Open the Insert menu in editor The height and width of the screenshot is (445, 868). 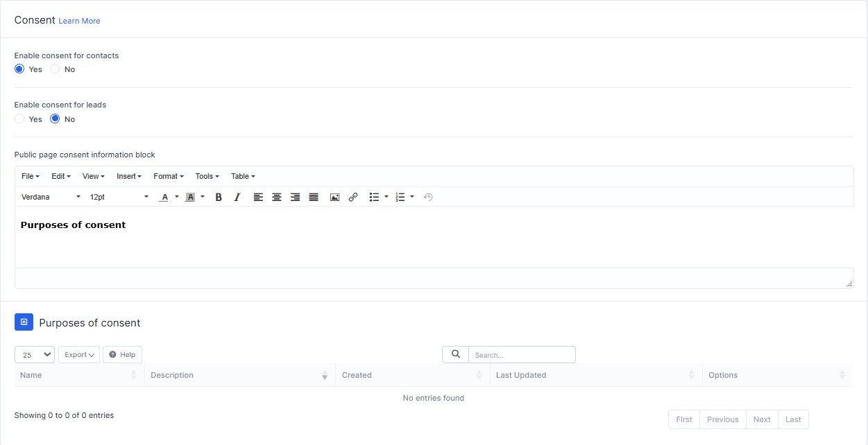pos(128,177)
